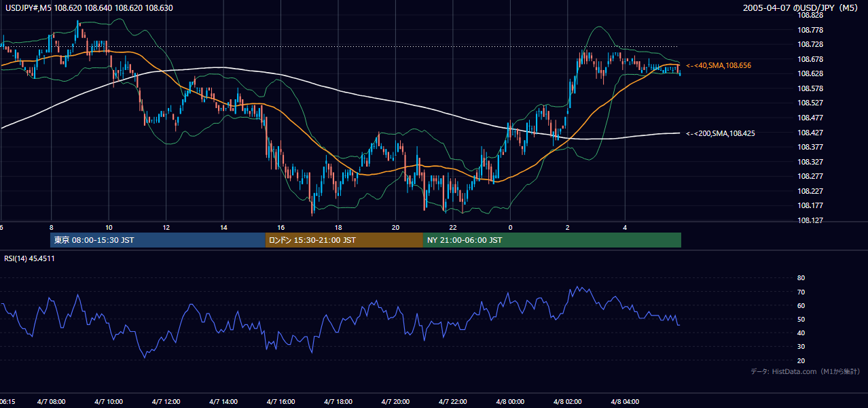Click price axis value 108.327
The width and height of the screenshot is (868, 408).
coord(810,162)
